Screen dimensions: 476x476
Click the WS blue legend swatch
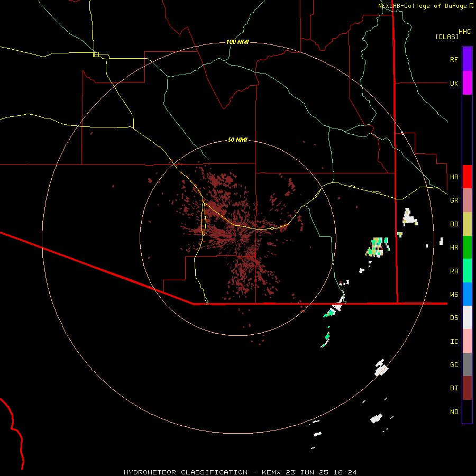(x=467, y=294)
